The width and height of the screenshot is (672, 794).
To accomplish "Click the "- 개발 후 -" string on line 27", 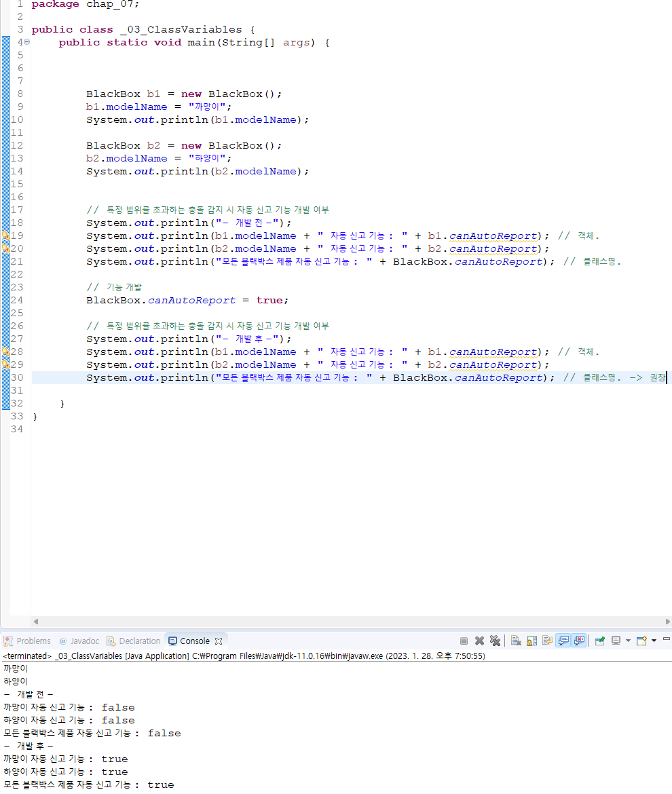I will 248,339.
